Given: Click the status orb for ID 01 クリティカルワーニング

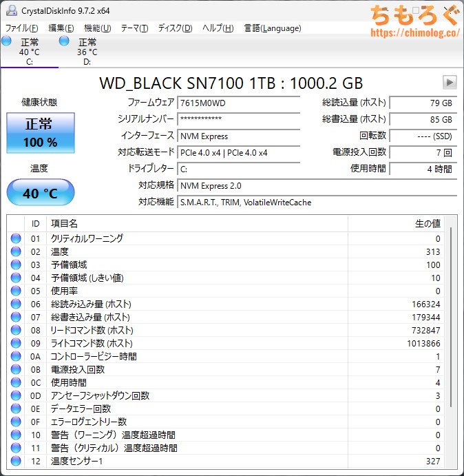Looking at the screenshot, I should [x=16, y=238].
